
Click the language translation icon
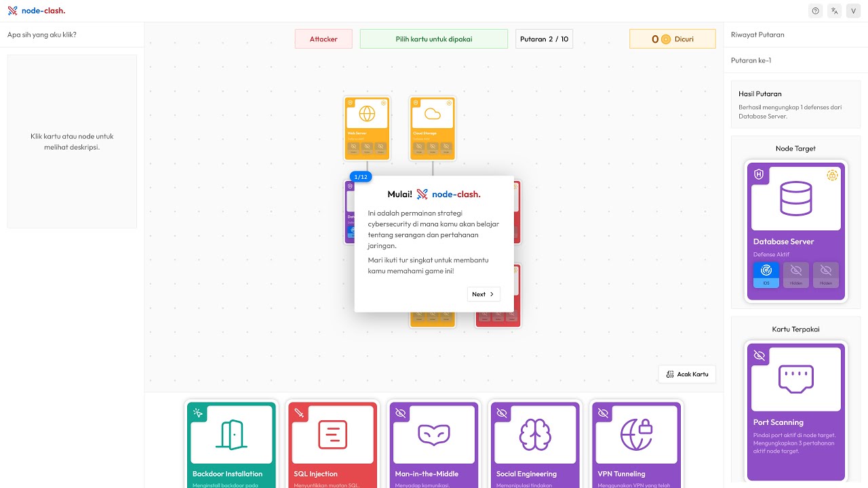tap(834, 10)
